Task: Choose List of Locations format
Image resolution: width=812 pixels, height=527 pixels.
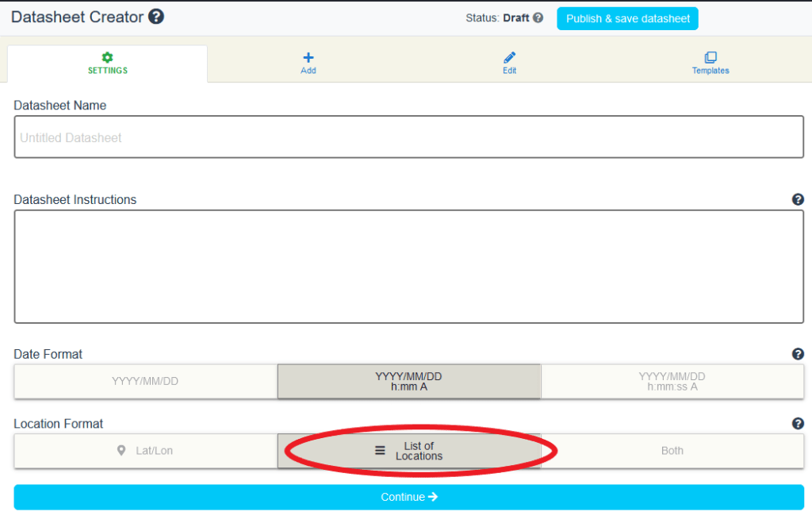Action: tap(409, 451)
